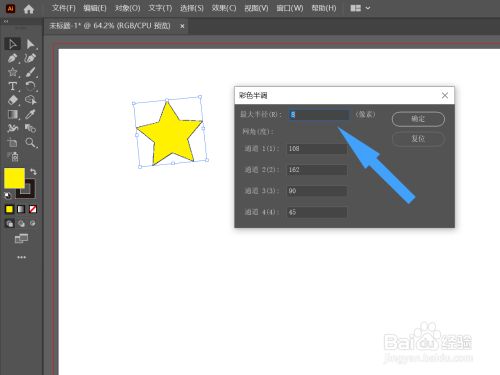
Task: Click the 通道 3 value field
Action: click(317, 191)
